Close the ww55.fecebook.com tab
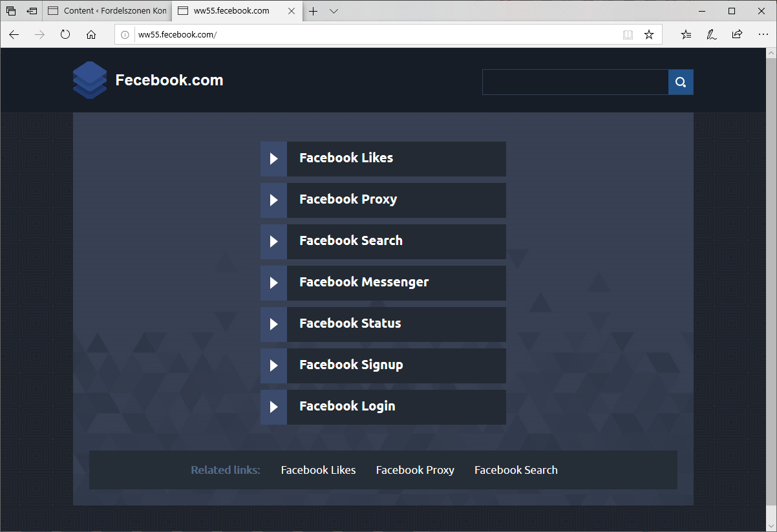 click(x=291, y=11)
